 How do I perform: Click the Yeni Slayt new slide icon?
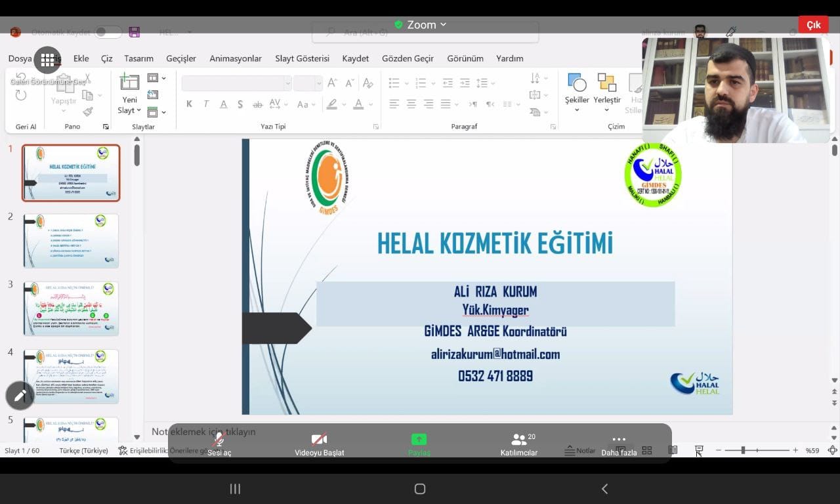click(x=129, y=82)
